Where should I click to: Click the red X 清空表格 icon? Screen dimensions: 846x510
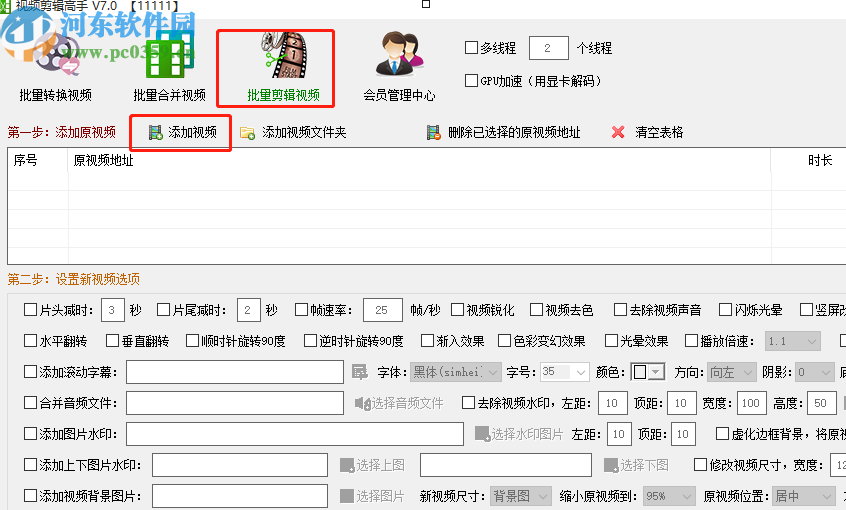(618, 132)
